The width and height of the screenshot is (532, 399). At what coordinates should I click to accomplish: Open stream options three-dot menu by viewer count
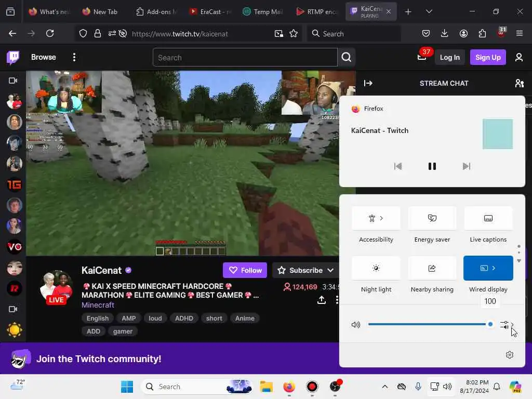[x=337, y=300]
